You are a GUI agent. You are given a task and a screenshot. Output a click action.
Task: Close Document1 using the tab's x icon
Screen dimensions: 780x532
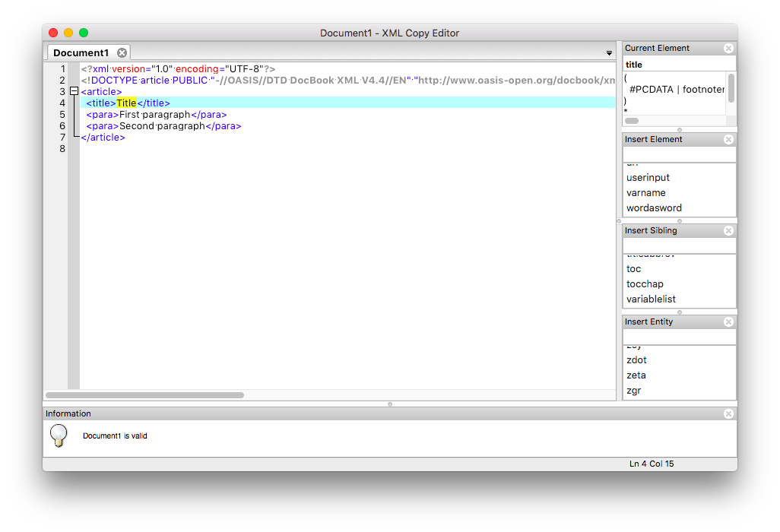coord(122,52)
